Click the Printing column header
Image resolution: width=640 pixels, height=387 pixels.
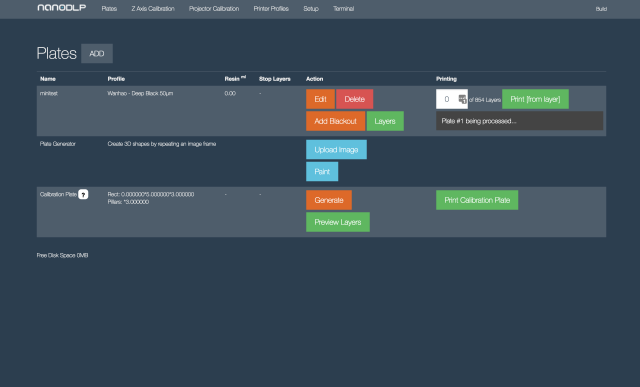click(446, 79)
